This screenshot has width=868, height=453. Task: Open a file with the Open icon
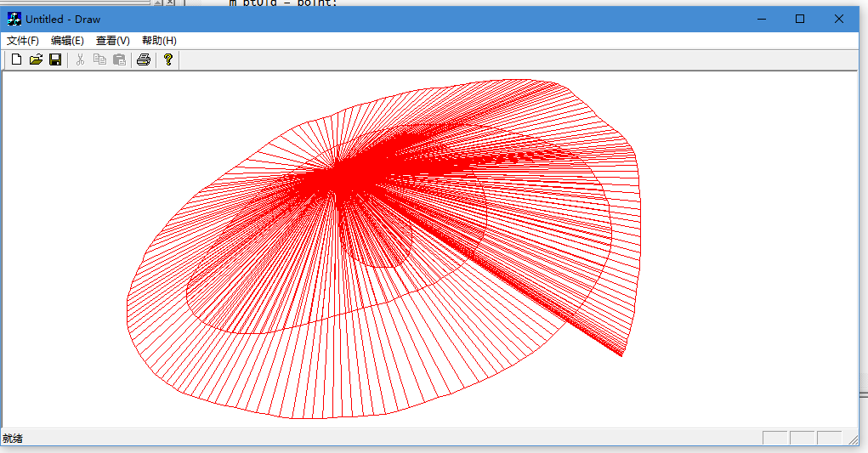pyautogui.click(x=36, y=59)
